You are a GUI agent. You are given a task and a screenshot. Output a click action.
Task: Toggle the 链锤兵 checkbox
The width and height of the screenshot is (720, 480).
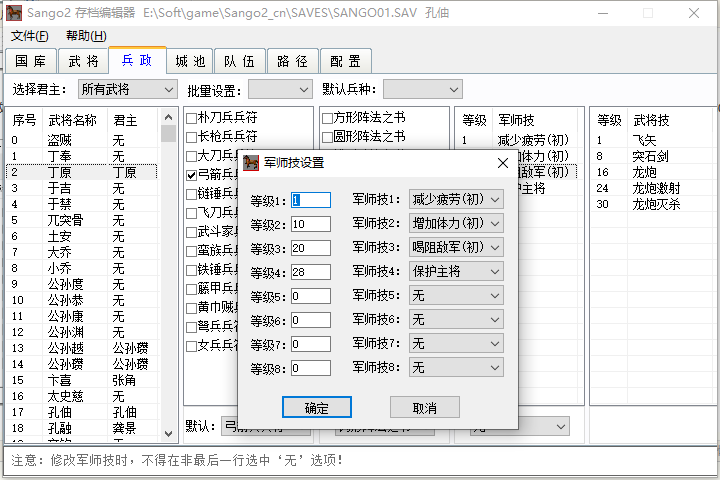point(191,195)
